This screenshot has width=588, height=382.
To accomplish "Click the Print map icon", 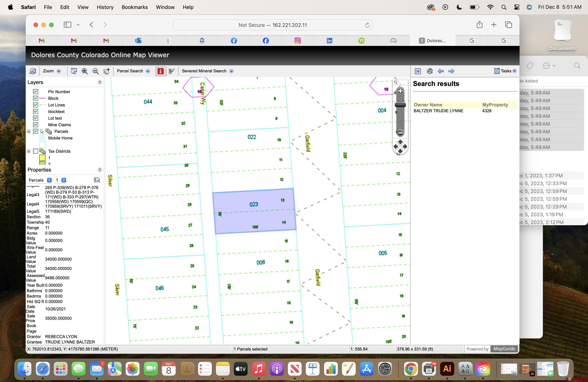I will 33,71.
